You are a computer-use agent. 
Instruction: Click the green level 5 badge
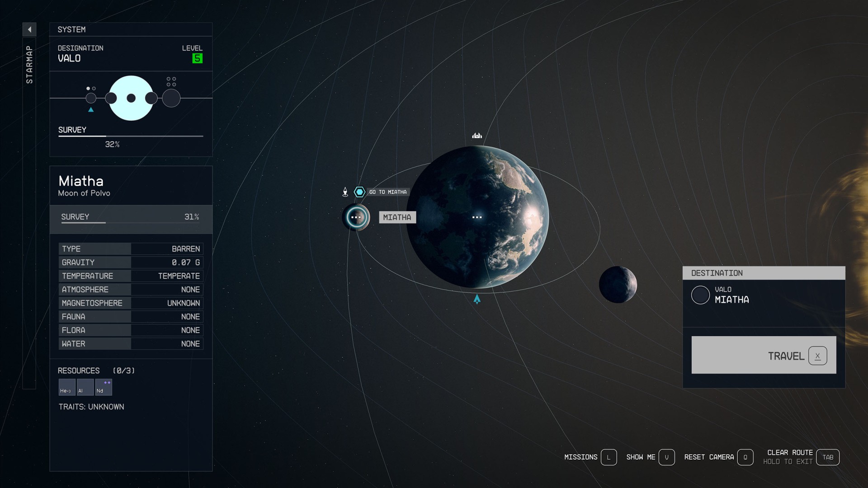[197, 58]
